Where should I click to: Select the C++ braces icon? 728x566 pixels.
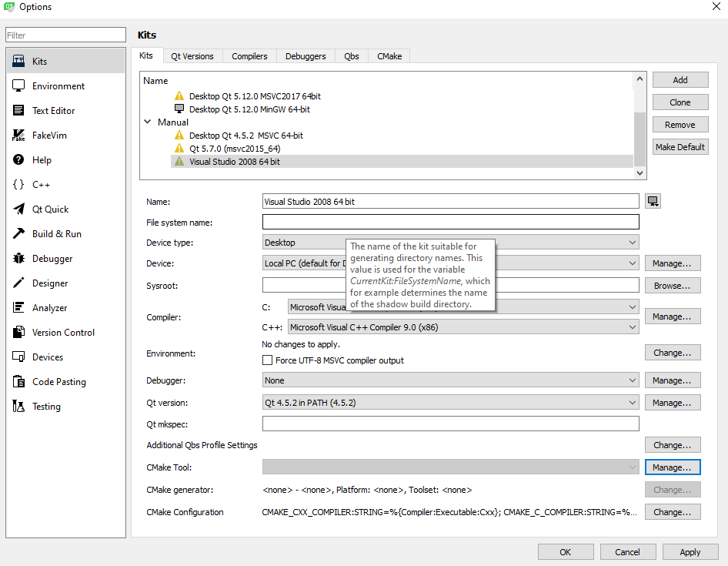click(18, 184)
